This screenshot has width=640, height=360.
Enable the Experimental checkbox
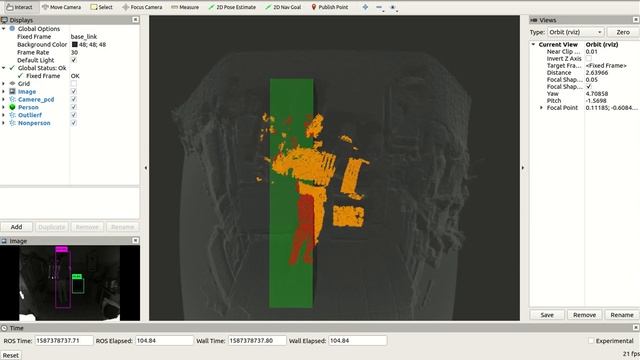click(591, 340)
